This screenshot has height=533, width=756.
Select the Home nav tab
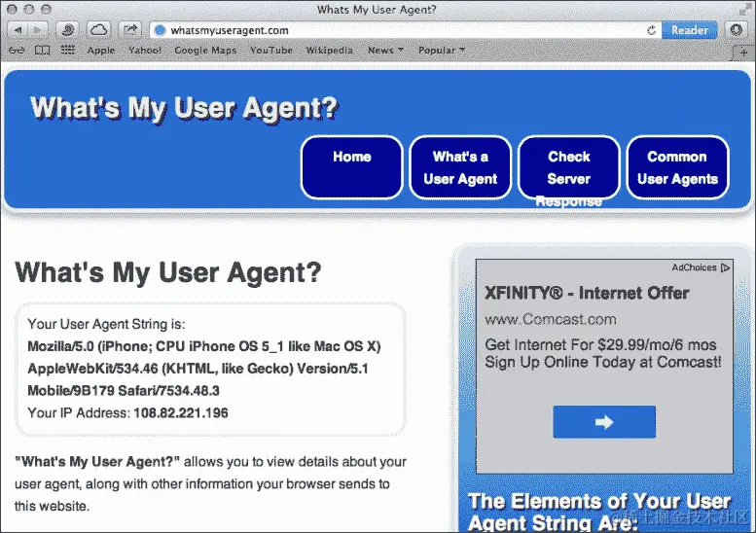coord(352,167)
